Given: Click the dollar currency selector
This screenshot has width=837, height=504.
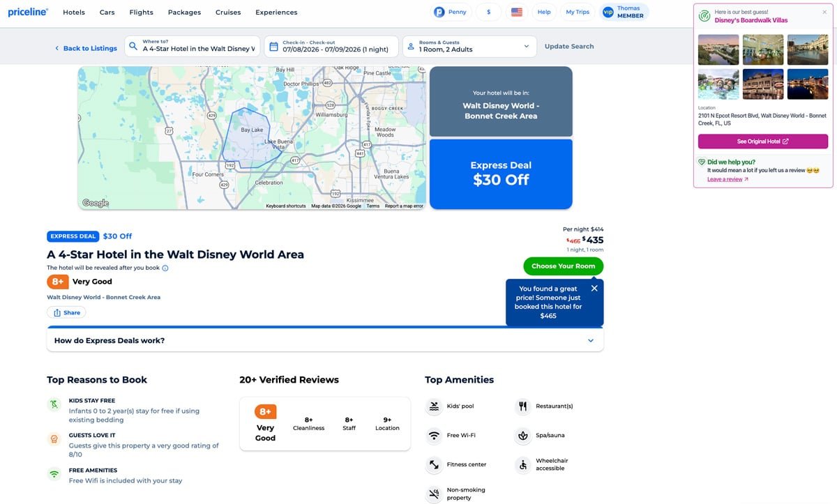Looking at the screenshot, I should [488, 12].
